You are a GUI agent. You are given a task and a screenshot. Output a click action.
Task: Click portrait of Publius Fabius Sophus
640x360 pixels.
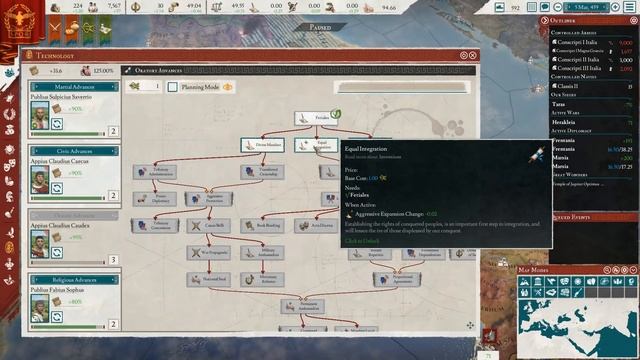40,309
